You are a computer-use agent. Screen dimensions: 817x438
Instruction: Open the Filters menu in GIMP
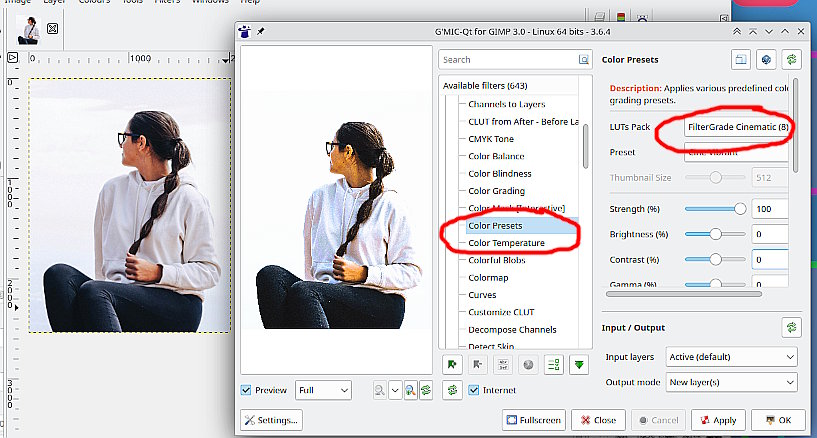click(167, 2)
